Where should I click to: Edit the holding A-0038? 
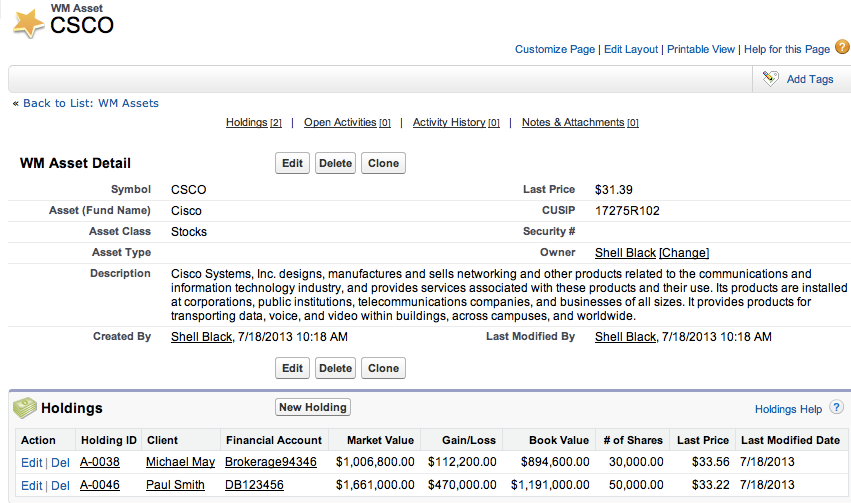click(x=31, y=463)
